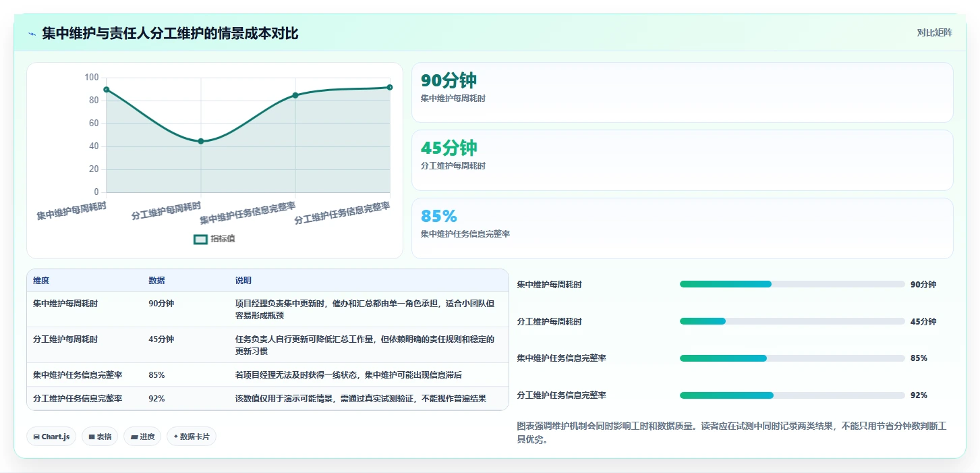Click description starting 项目经理负责集中更新时
This screenshot has width=980, height=473.
(x=365, y=310)
